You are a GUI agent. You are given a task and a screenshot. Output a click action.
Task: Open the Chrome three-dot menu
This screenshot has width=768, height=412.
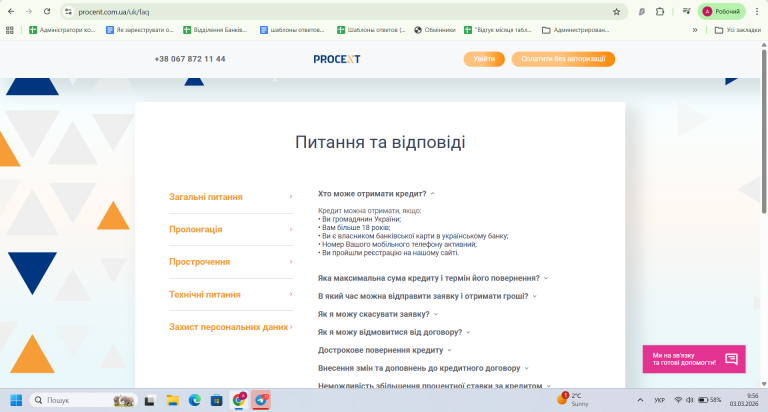757,12
